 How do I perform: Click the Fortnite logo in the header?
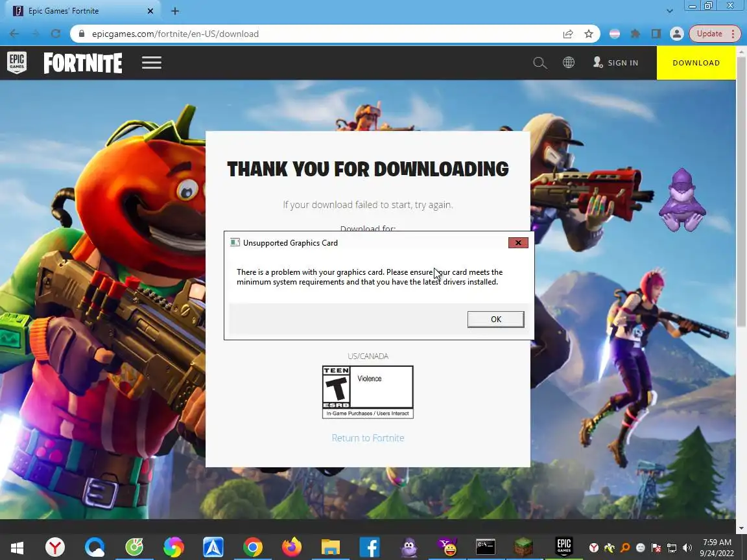[83, 63]
